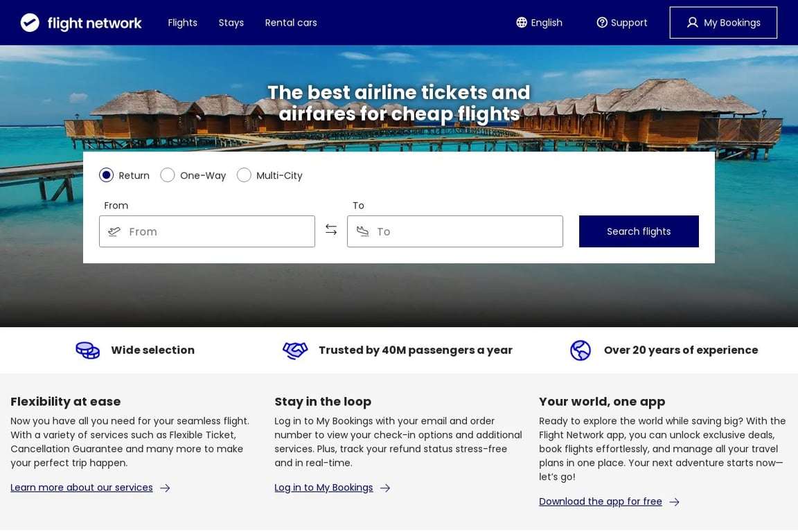The width and height of the screenshot is (798, 532).
Task: Click the Support question mark icon
Action: point(601,22)
